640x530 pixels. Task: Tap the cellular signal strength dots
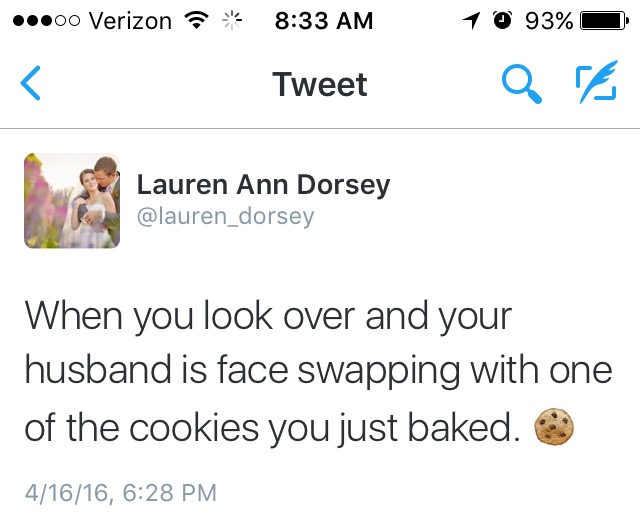pos(46,21)
